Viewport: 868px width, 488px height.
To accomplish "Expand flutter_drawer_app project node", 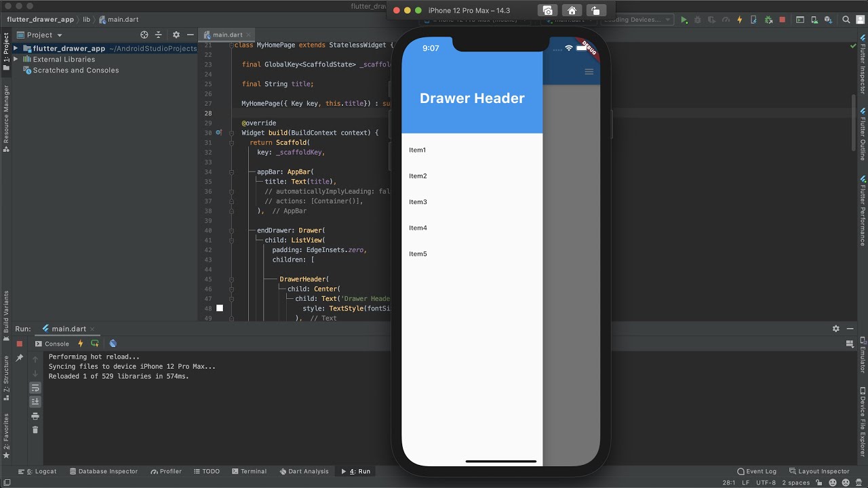I will click(x=16, y=49).
